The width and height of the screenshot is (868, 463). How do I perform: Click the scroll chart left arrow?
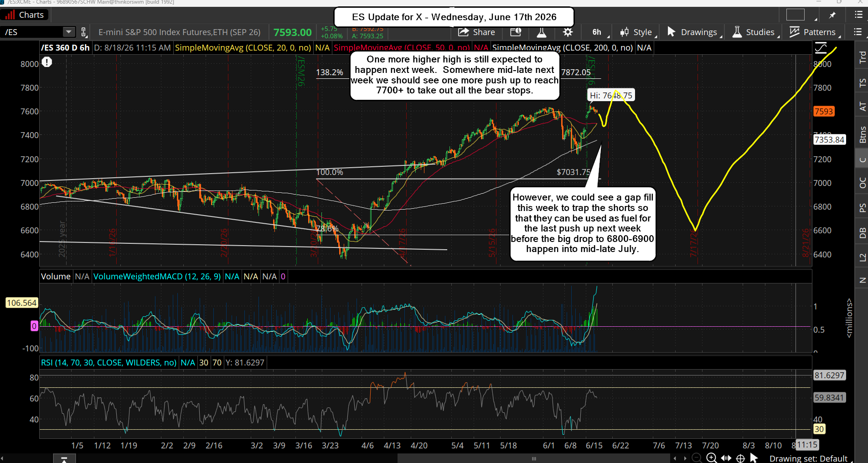pyautogui.click(x=675, y=458)
